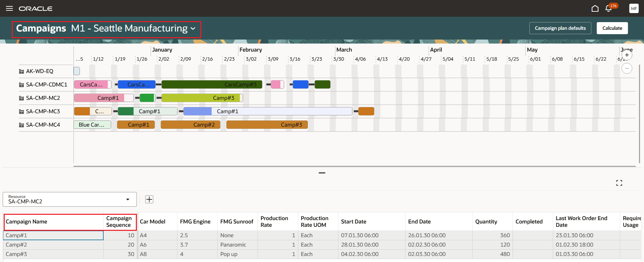Viewport: 644px width, 262px height.
Task: Click start date 07.01.30 06:00 cell
Action: click(372, 236)
